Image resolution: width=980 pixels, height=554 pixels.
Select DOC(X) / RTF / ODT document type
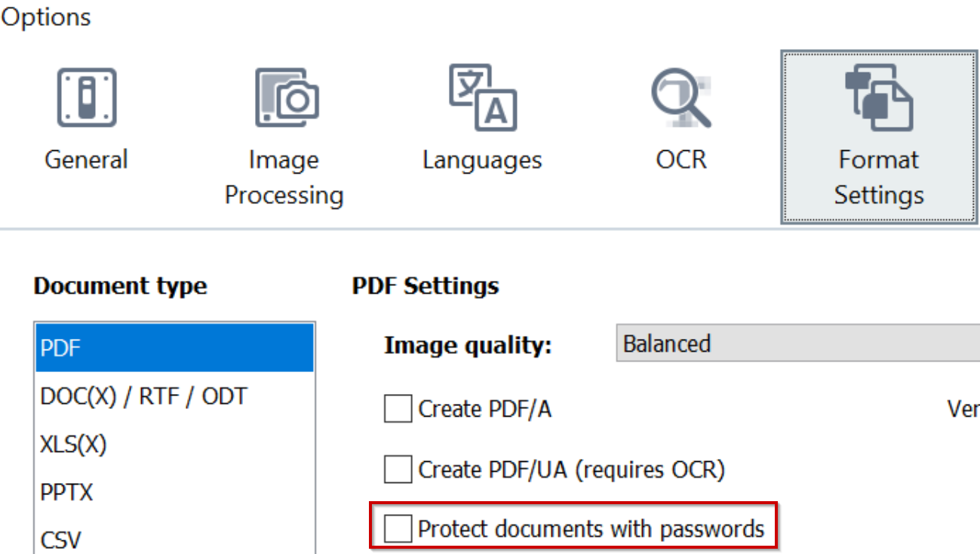point(175,396)
